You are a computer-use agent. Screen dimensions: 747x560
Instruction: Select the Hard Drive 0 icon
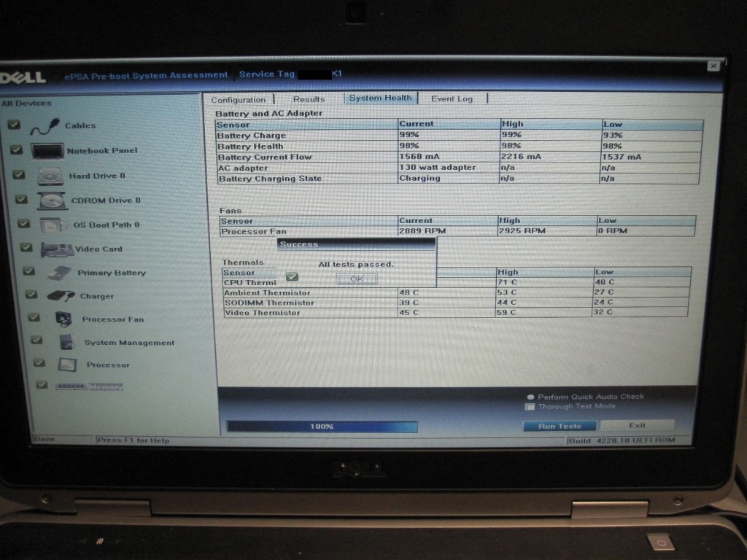point(50,176)
